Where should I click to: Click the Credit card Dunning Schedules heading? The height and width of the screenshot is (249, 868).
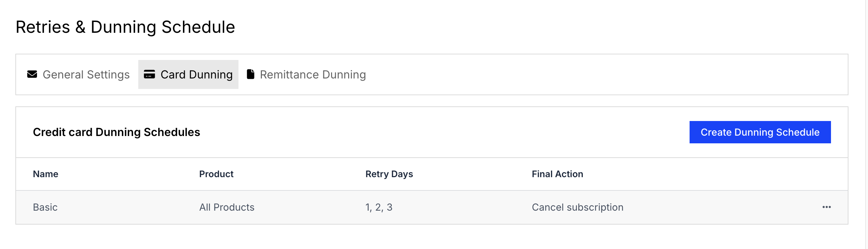pos(117,132)
